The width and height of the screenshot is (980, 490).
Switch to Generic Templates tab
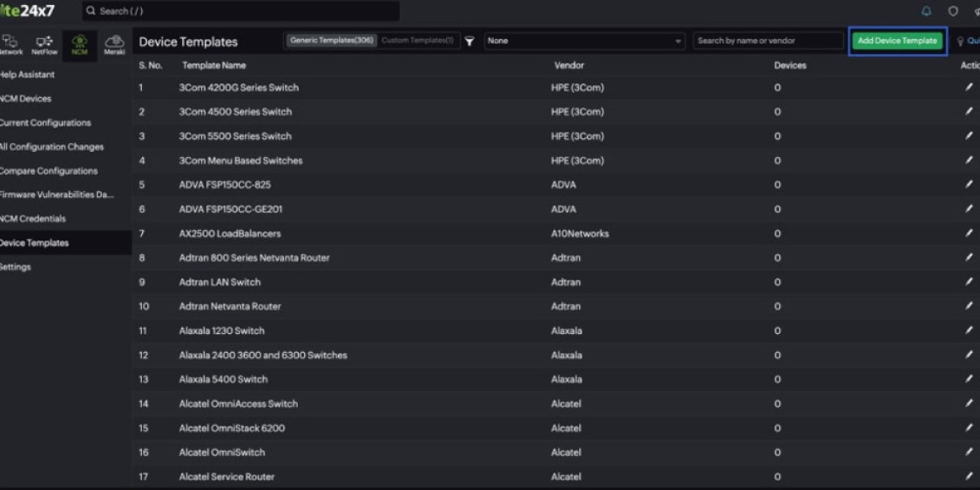point(331,40)
